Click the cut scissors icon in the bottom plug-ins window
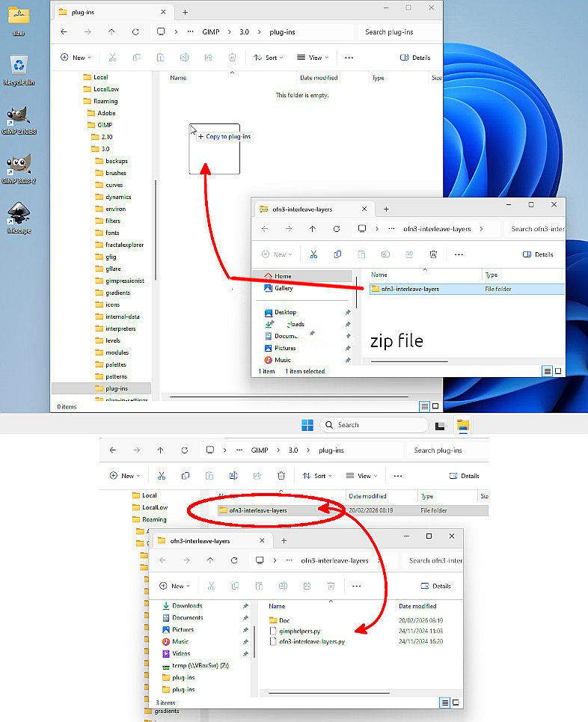588x722 pixels. [161, 476]
